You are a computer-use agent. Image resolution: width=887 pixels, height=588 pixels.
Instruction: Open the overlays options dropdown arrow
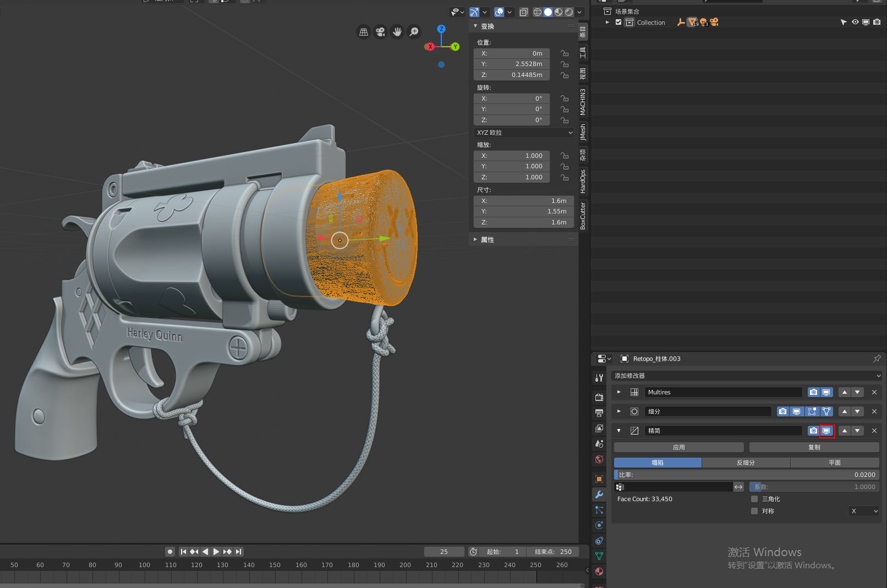coord(510,12)
